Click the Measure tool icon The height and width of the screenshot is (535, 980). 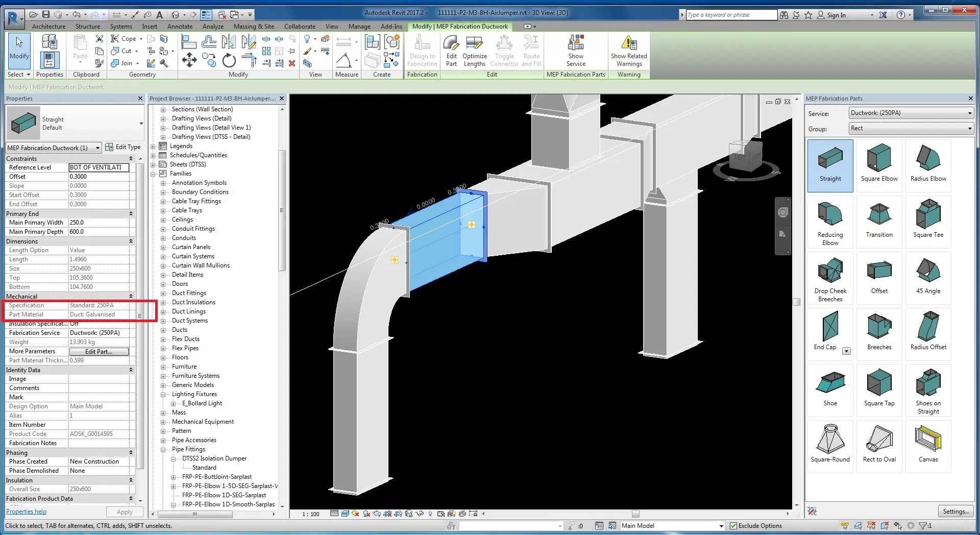pyautogui.click(x=344, y=60)
